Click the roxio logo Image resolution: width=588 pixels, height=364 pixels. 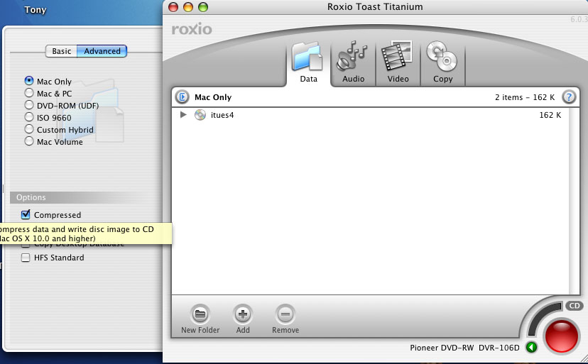pyautogui.click(x=192, y=29)
